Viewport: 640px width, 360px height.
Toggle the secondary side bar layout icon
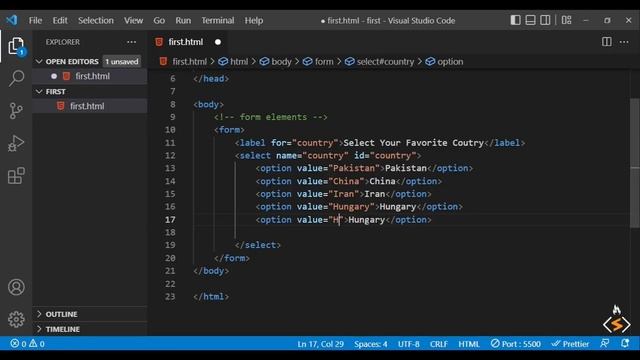(545, 20)
